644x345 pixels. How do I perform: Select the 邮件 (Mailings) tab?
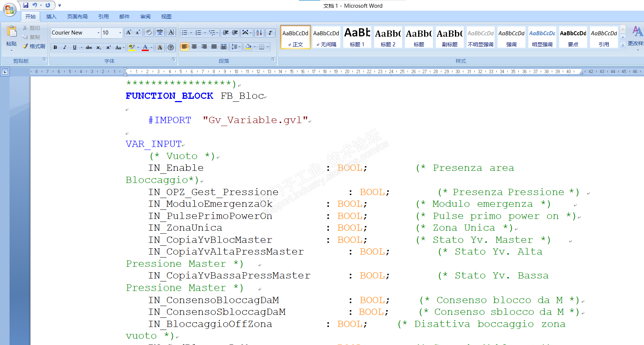tap(124, 17)
